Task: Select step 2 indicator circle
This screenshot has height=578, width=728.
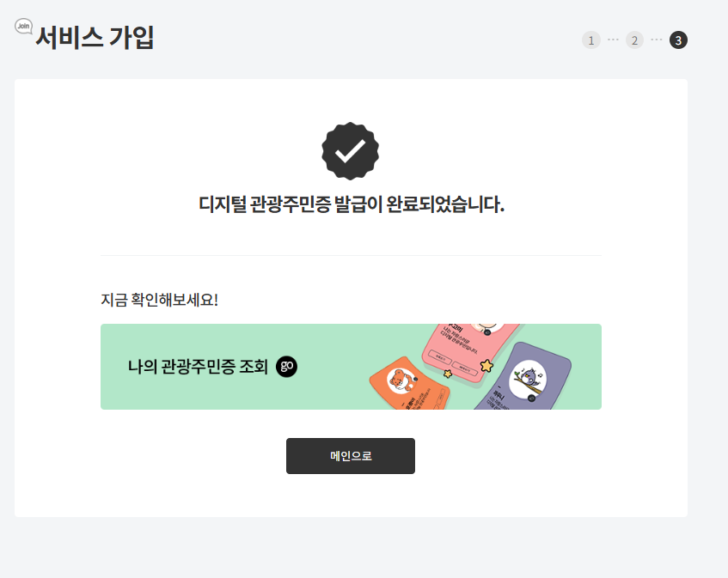Action: click(634, 40)
